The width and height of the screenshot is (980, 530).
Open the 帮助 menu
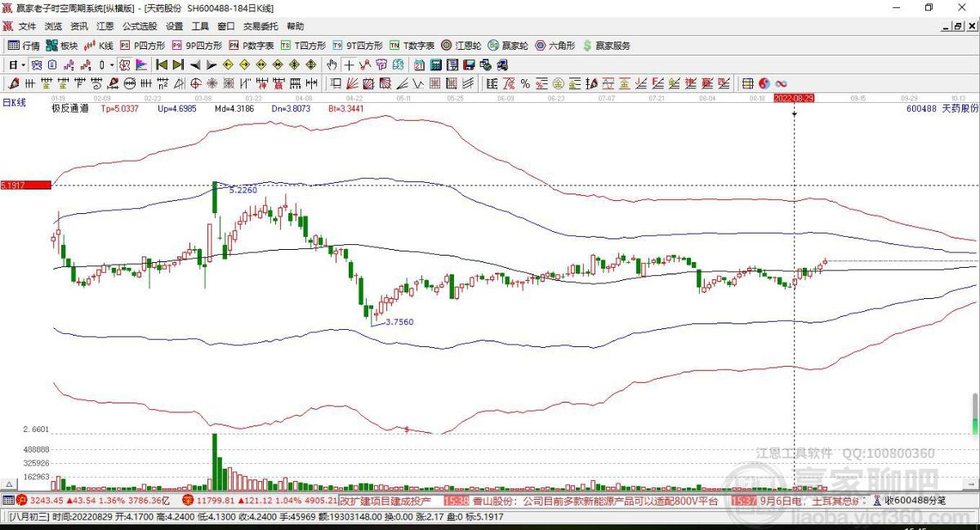click(296, 27)
